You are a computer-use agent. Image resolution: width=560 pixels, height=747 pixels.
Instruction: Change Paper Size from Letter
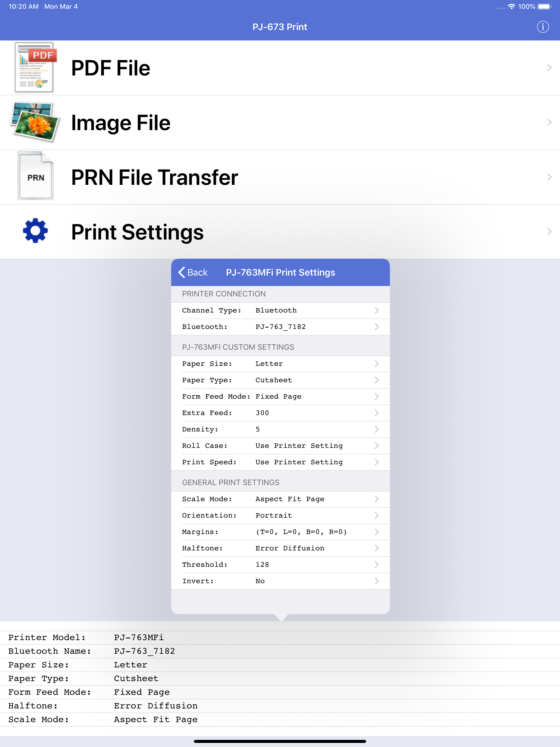click(280, 364)
